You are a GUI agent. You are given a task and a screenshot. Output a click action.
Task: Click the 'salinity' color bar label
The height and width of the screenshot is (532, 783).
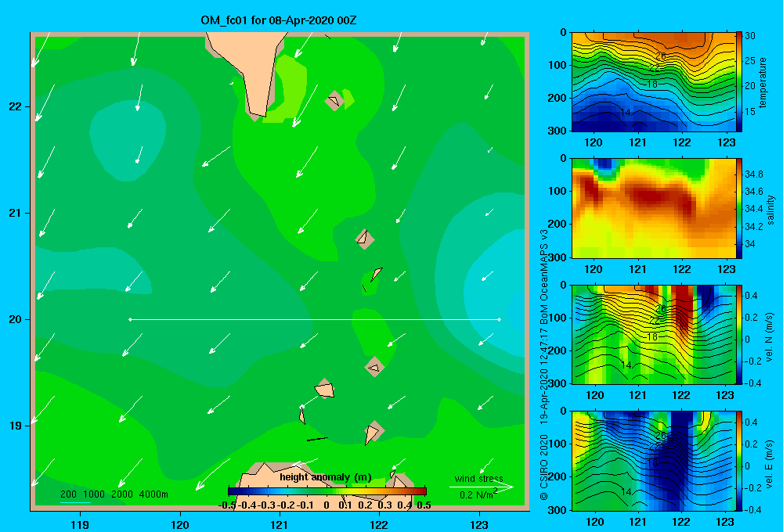click(x=770, y=210)
